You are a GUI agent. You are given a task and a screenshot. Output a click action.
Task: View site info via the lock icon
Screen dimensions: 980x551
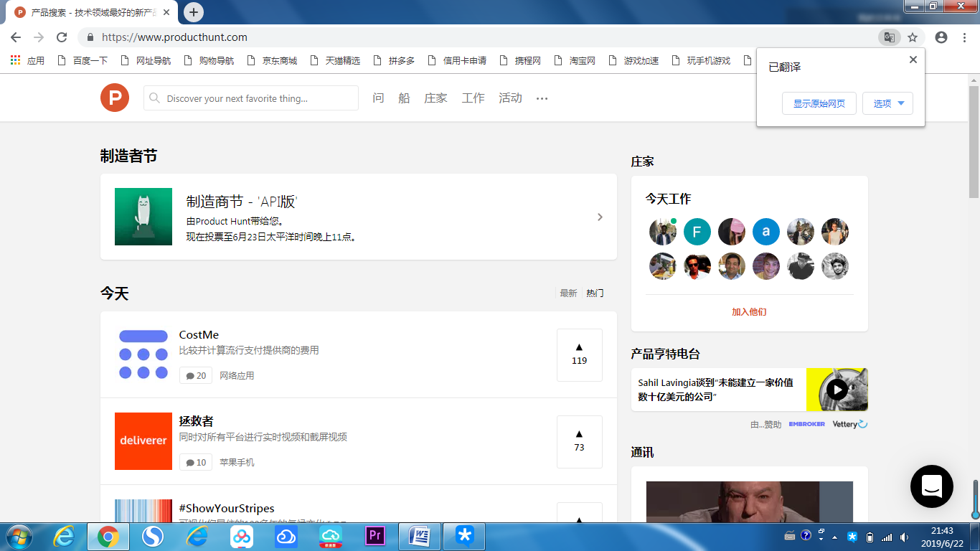[90, 37]
